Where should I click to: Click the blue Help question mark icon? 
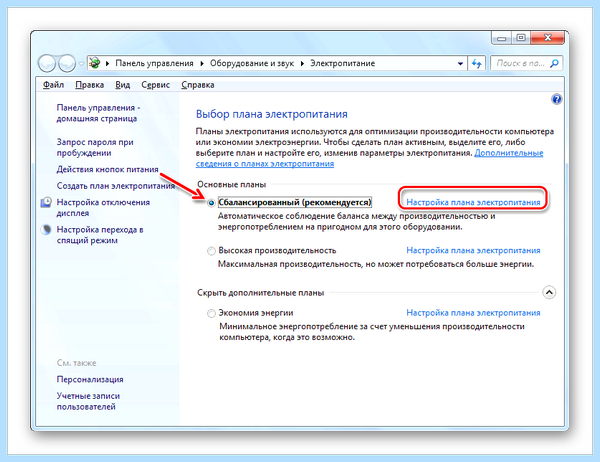[x=556, y=100]
